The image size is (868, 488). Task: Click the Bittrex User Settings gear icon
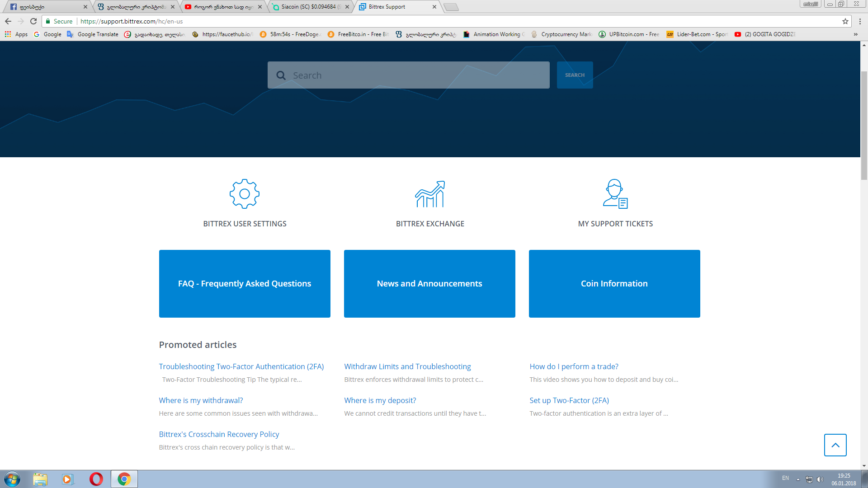(245, 194)
